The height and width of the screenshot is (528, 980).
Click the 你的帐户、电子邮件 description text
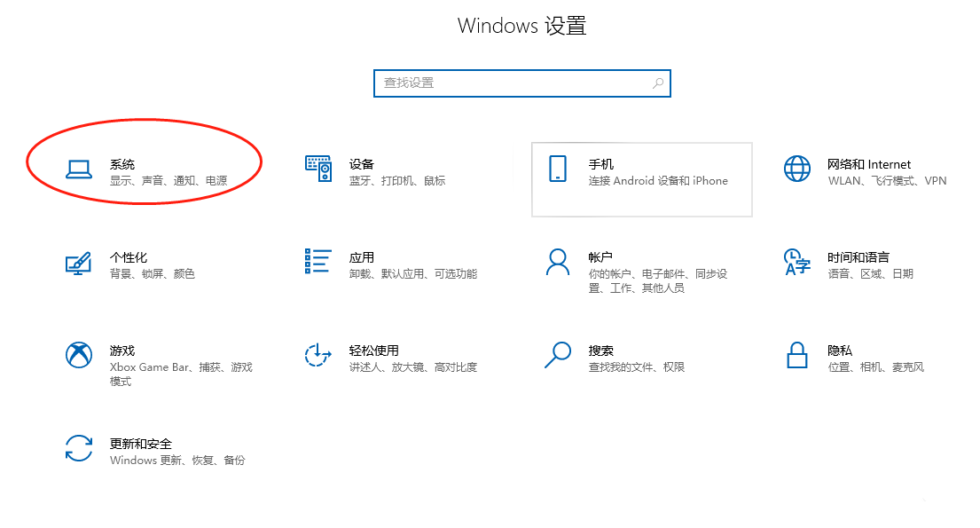pyautogui.click(x=657, y=281)
